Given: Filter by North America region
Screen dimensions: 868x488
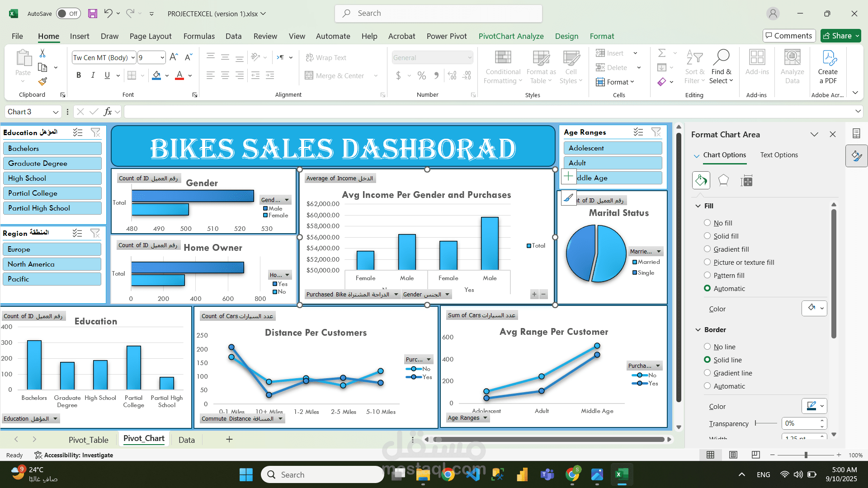Looking at the screenshot, I should [52, 264].
